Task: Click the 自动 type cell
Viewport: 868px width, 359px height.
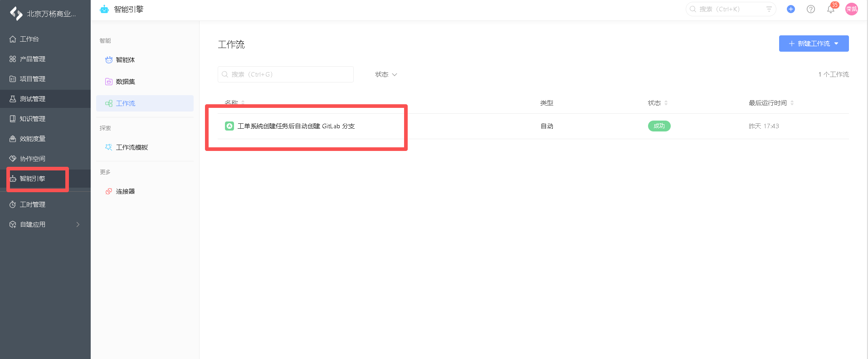Action: (x=547, y=126)
